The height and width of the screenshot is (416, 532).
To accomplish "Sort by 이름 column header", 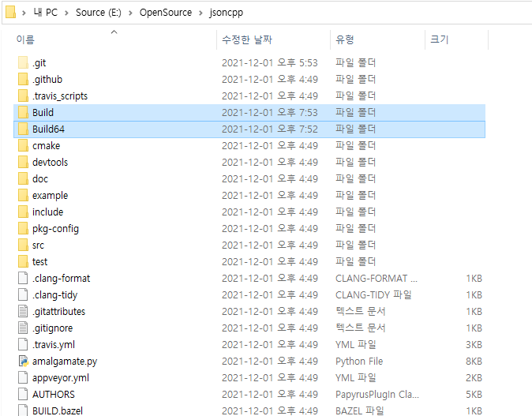I will pos(25,39).
